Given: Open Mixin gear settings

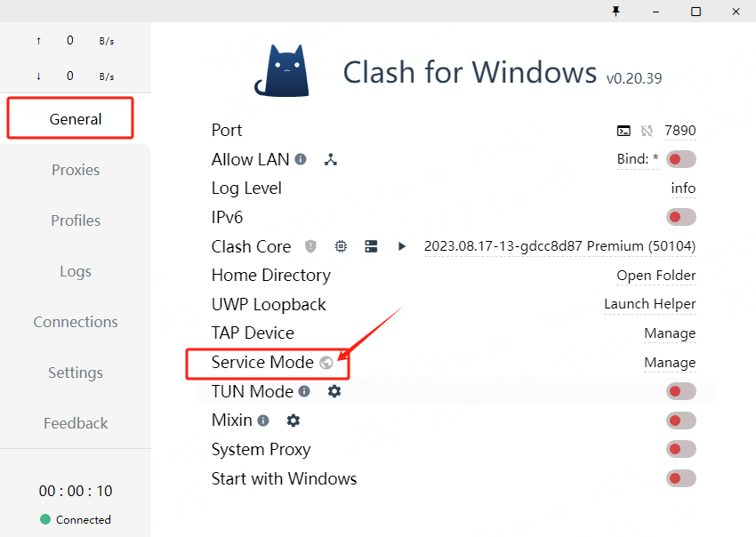Looking at the screenshot, I should pos(294,421).
